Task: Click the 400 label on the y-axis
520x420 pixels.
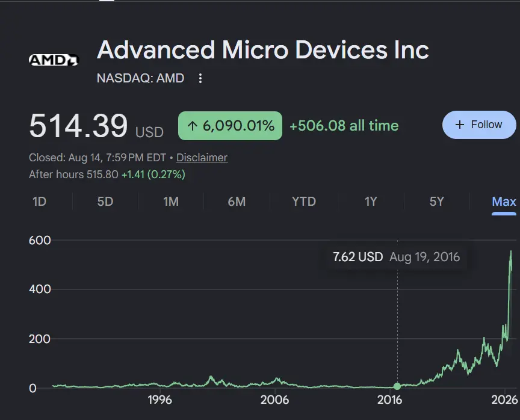Action: coord(40,289)
